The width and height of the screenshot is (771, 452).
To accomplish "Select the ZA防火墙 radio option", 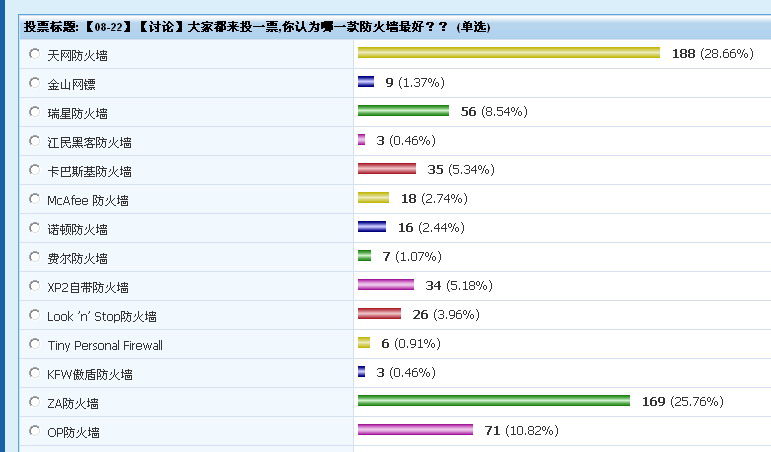I will [x=35, y=402].
